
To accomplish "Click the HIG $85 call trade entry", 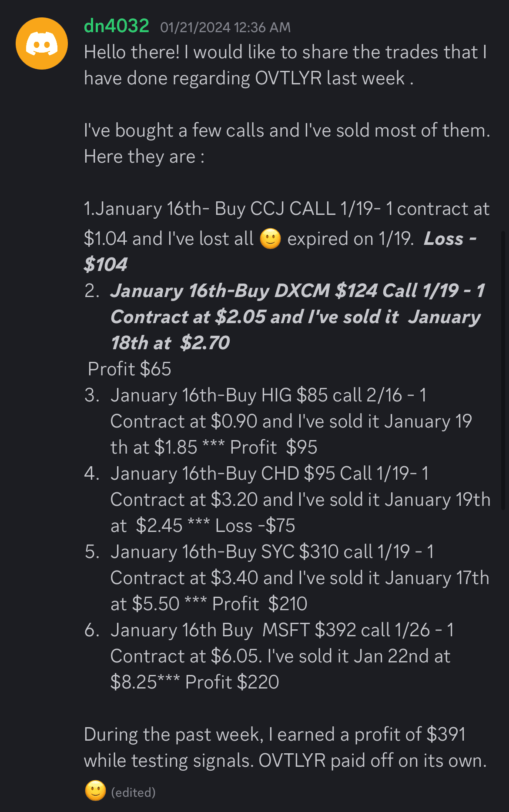I will [291, 421].
